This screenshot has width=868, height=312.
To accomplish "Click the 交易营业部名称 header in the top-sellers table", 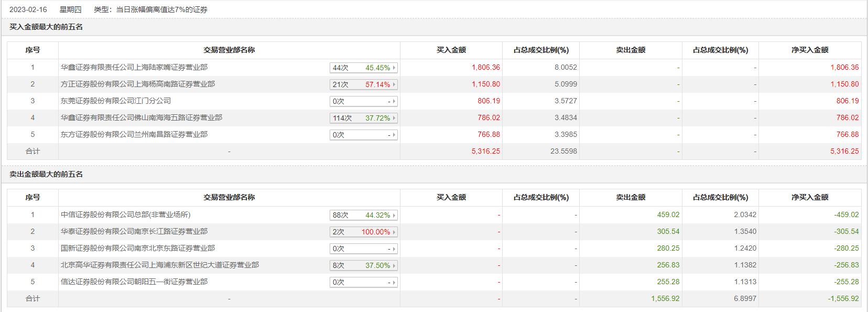I will tap(229, 197).
